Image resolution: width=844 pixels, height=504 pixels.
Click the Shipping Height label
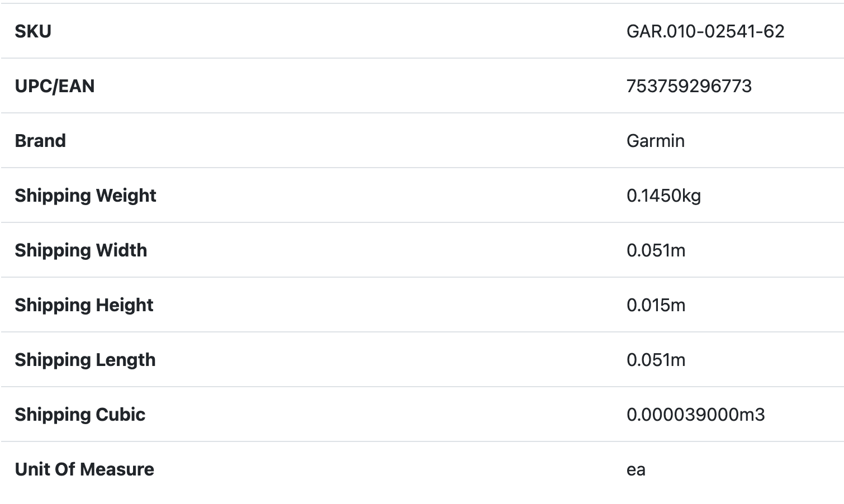coord(84,305)
